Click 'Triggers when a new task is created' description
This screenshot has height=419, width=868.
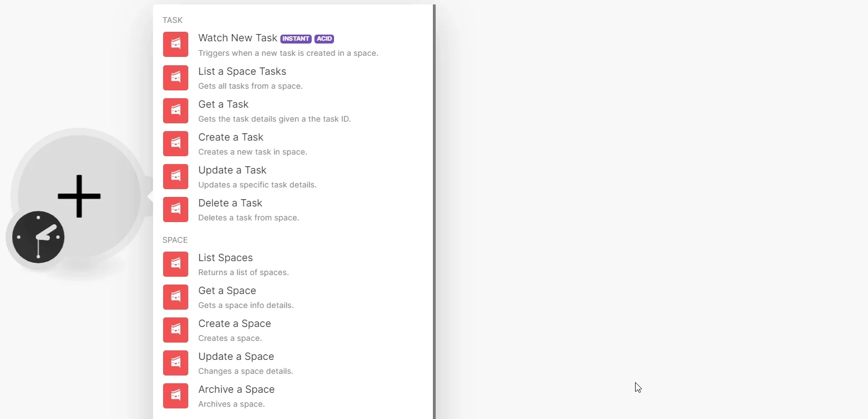coord(288,53)
